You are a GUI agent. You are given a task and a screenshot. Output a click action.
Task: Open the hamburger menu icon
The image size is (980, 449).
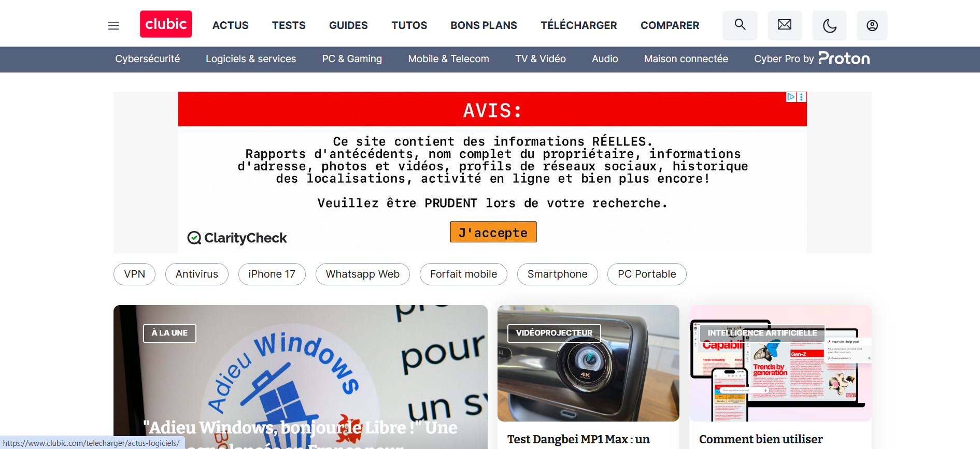(x=113, y=25)
